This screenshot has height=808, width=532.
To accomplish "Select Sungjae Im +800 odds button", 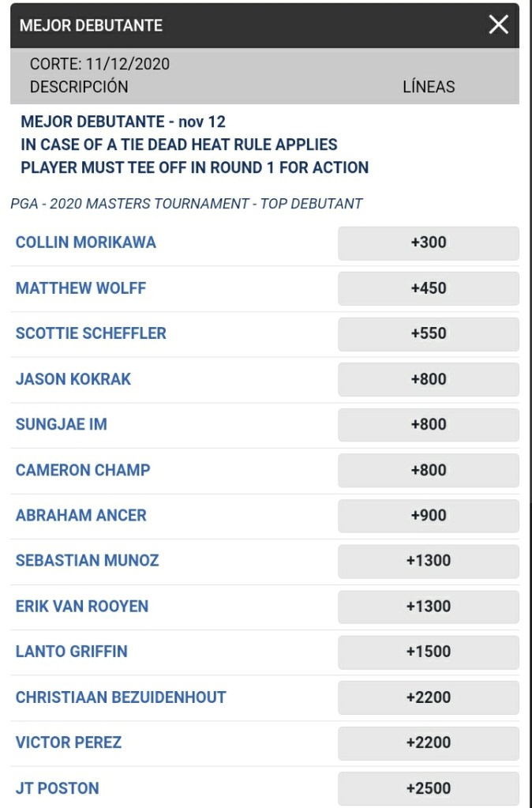I will [428, 425].
